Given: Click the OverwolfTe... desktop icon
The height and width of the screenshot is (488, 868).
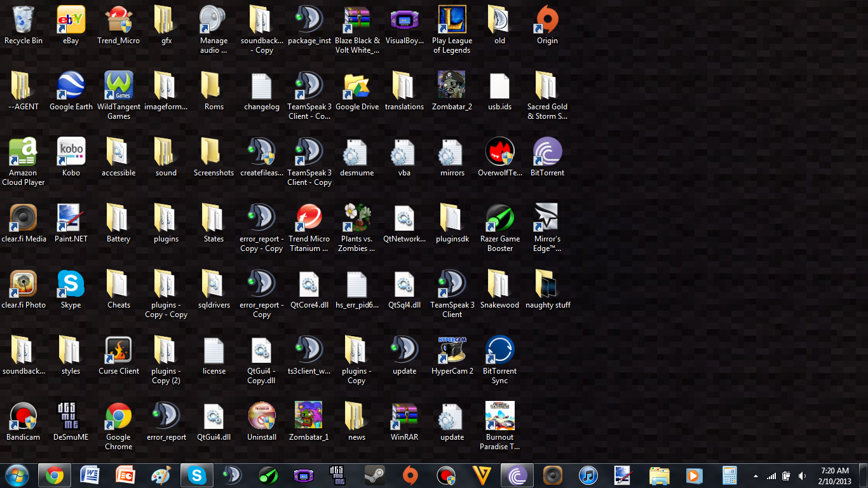Looking at the screenshot, I should (x=500, y=158).
